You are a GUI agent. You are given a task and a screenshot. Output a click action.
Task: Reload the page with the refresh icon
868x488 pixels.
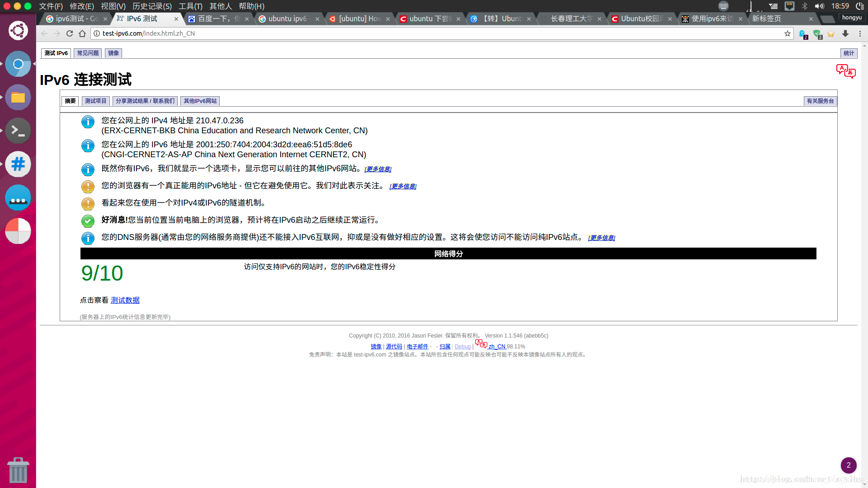tap(70, 33)
